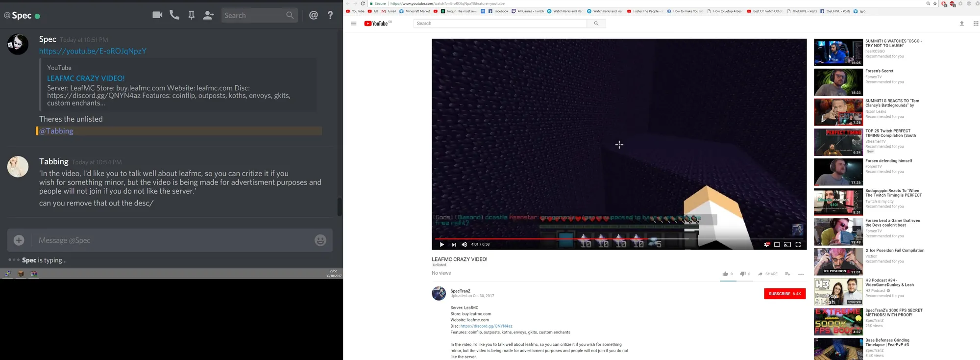The height and width of the screenshot is (360, 980).
Task: Like the video with thumbs up
Action: pyautogui.click(x=725, y=274)
